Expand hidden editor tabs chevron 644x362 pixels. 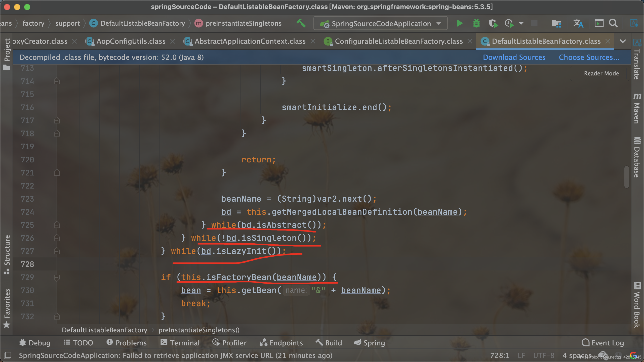click(x=623, y=41)
